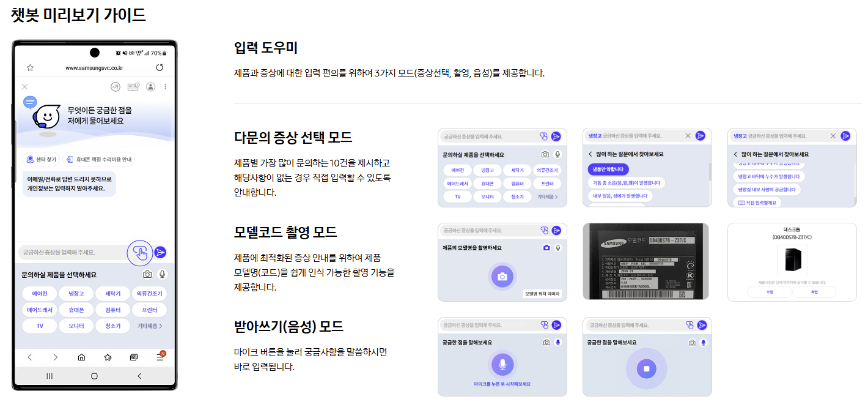Image resolution: width=868 pixels, height=410 pixels.
Task: Go forward with the phone browser's forward arrow
Action: (55, 357)
